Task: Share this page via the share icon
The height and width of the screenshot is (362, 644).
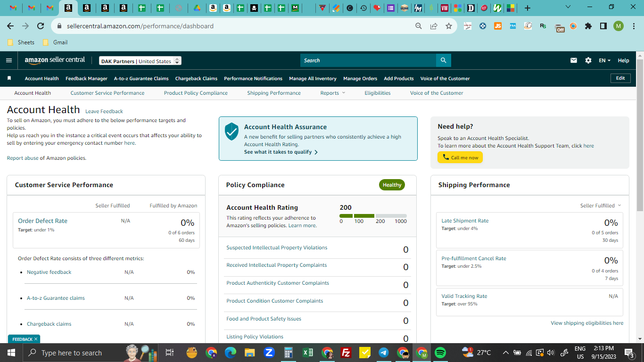Action: pos(434,26)
